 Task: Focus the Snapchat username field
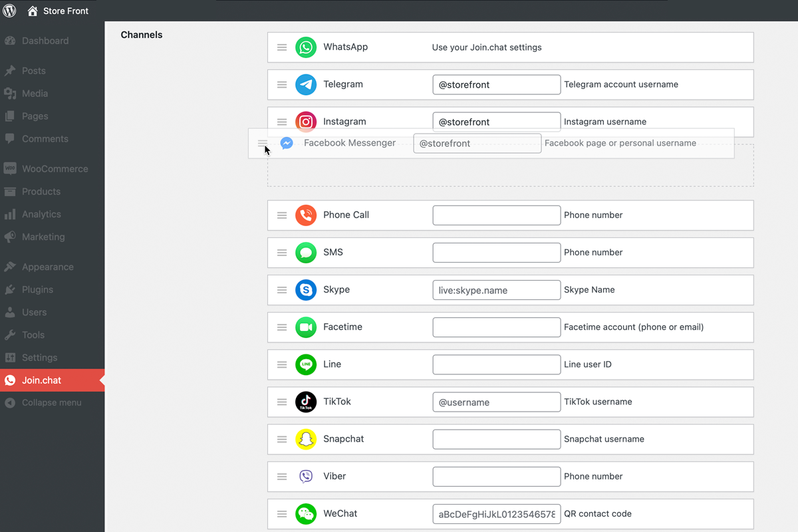(x=497, y=439)
